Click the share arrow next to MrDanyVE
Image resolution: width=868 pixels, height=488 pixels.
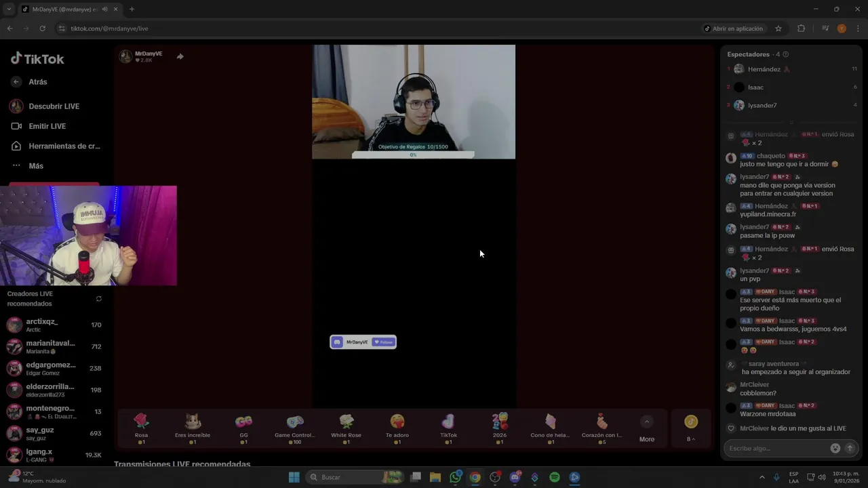point(180,56)
